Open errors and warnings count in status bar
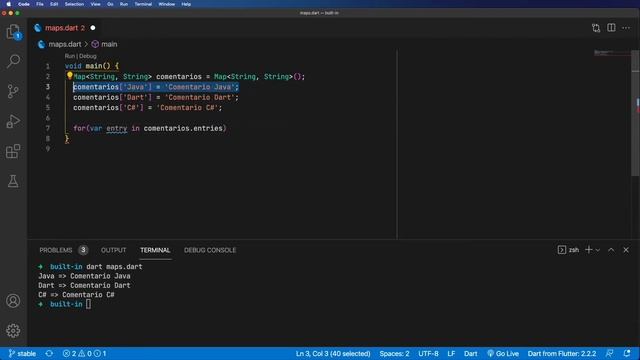Viewport: 640px width, 360px height. point(84,353)
